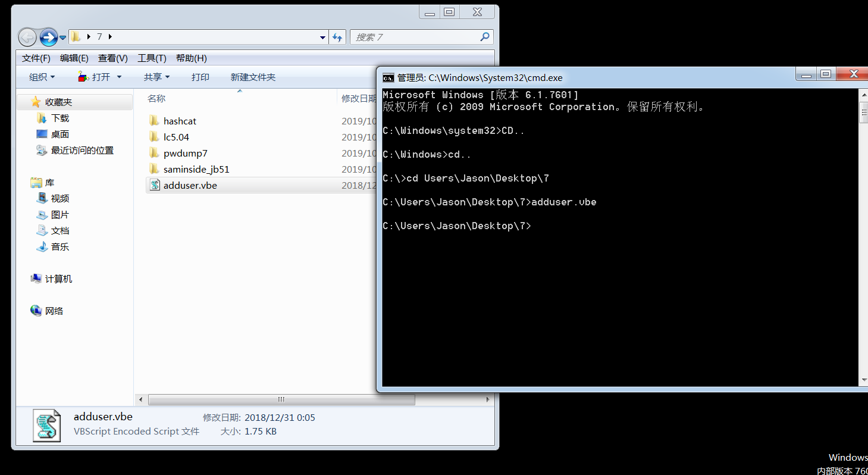This screenshot has width=868, height=475.
Task: Open 桌面 in the navigation pane
Action: coord(60,135)
